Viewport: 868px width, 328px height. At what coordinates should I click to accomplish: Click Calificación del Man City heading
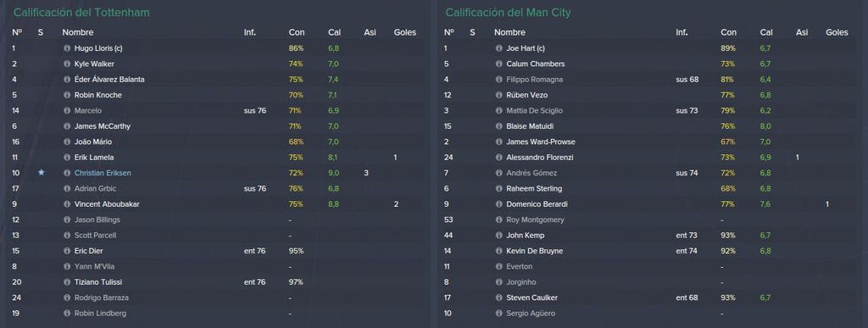tap(509, 12)
